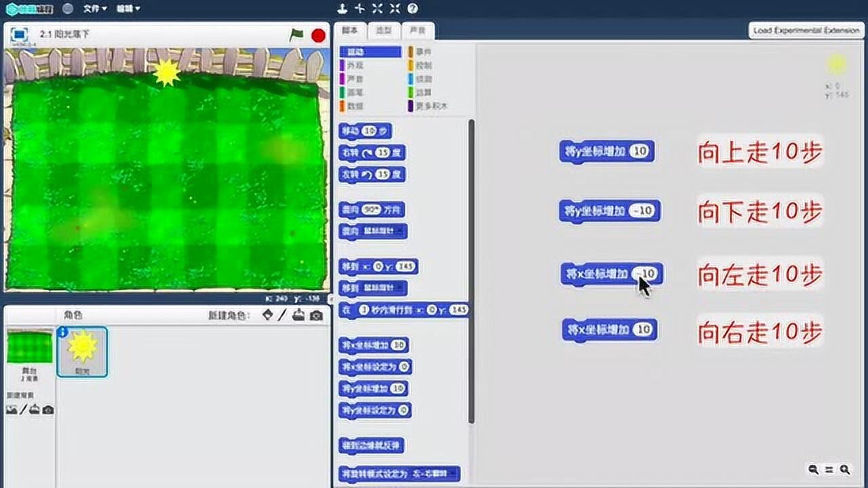Click the globe language icon
The height and width of the screenshot is (488, 868).
click(x=68, y=9)
